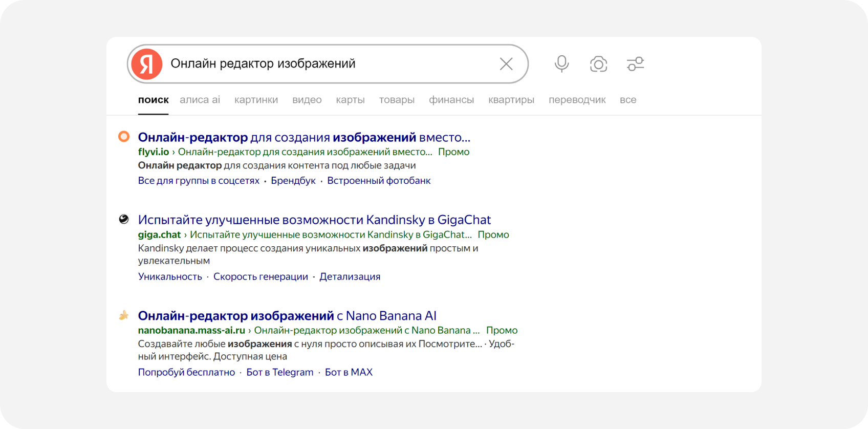This screenshot has width=868, height=429.
Task: Open the «Бот в MAX» sitelink
Action: [349, 372]
